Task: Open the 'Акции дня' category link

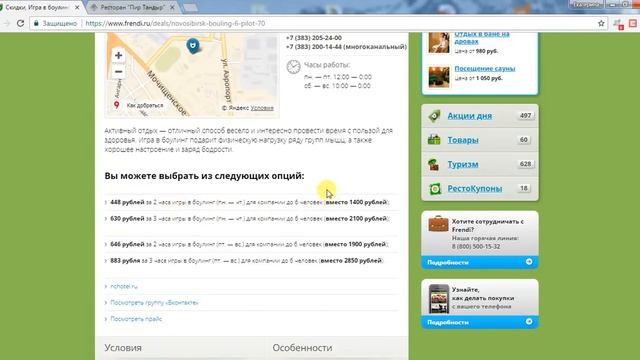Action: 469,116
